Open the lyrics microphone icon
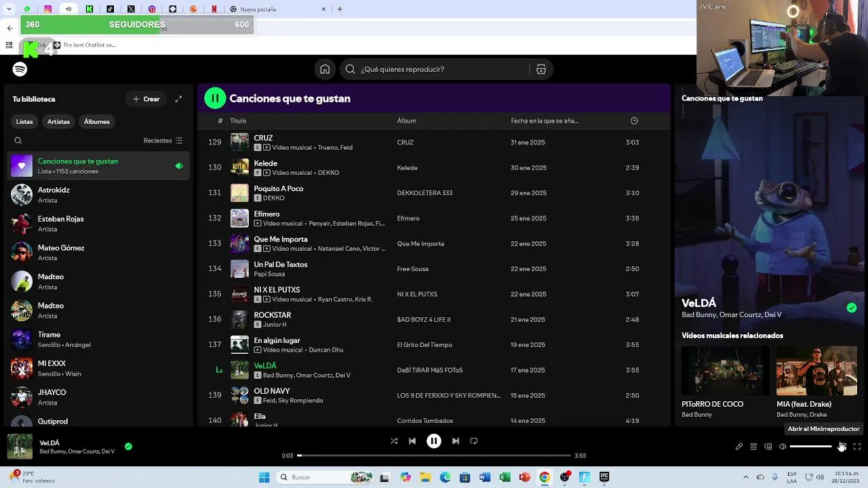The image size is (868, 488). [739, 447]
